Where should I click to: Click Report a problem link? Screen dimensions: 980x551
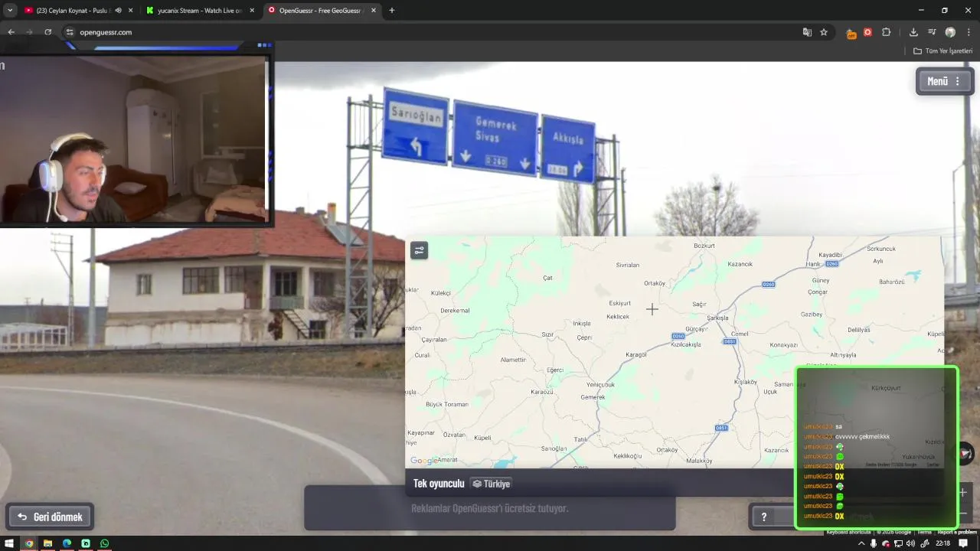click(957, 532)
